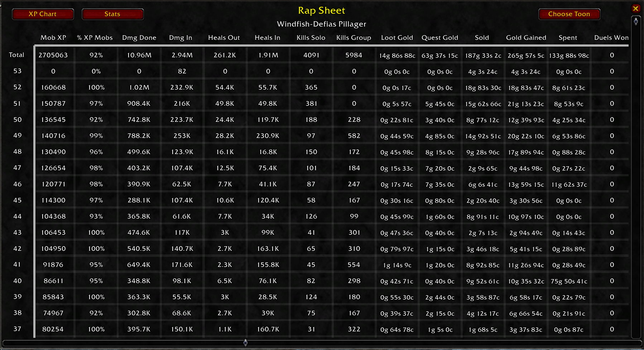644x350 pixels.
Task: Click the Kills Group column header
Action: click(354, 38)
